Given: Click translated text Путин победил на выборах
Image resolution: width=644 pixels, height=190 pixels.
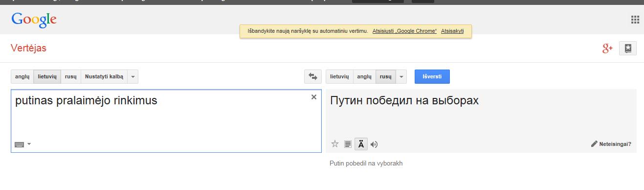Looking at the screenshot, I should pyautogui.click(x=404, y=101).
